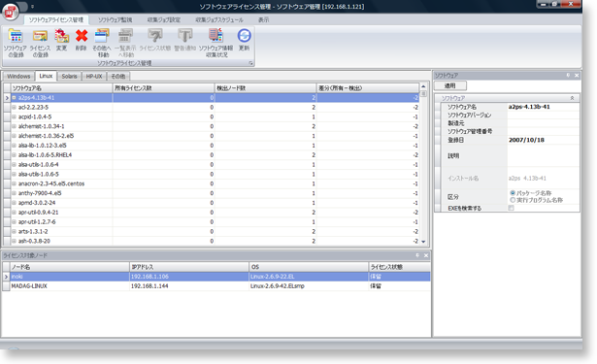
Task: Click the その他へ移動 ribbon icon
Action: [102, 43]
